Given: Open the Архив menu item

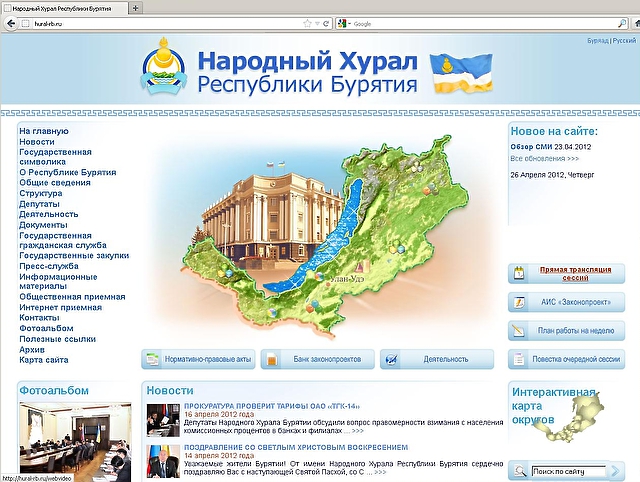Looking at the screenshot, I should point(32,349).
